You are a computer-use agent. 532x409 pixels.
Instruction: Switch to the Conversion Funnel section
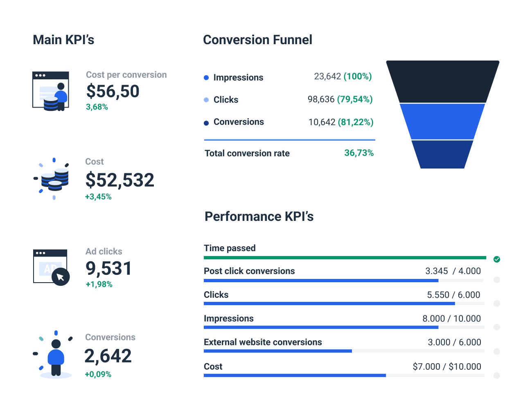point(257,40)
